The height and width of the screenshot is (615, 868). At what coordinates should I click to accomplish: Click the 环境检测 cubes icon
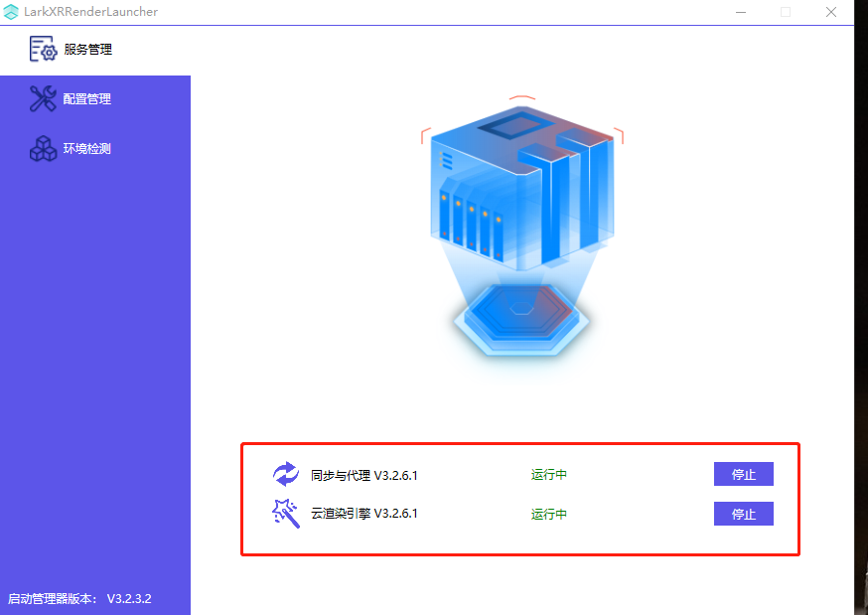[x=43, y=148]
